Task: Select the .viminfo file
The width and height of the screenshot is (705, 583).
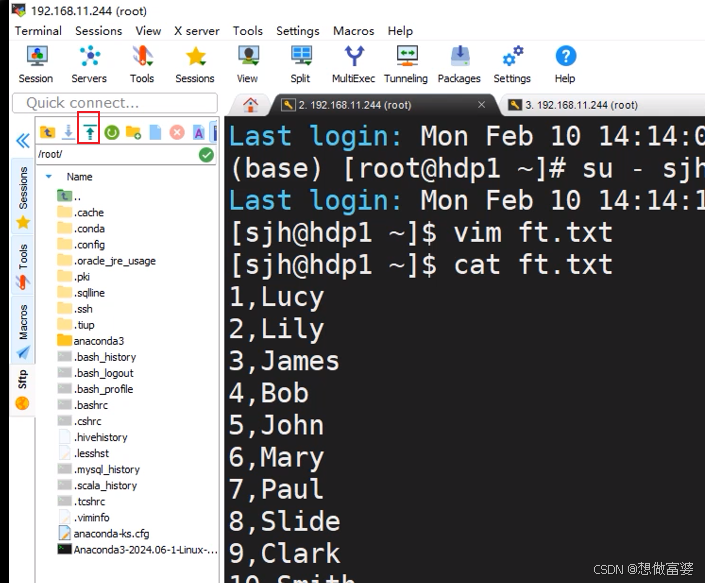Action: pos(84,517)
